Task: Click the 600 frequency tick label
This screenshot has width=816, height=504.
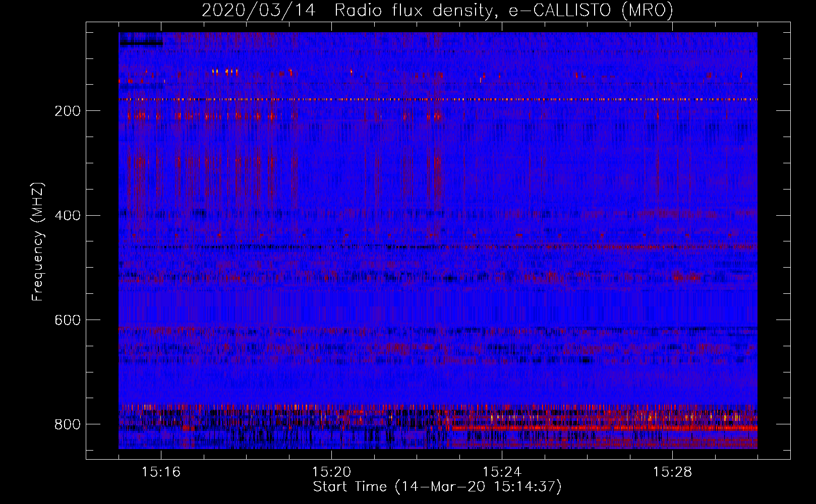Action: click(68, 321)
